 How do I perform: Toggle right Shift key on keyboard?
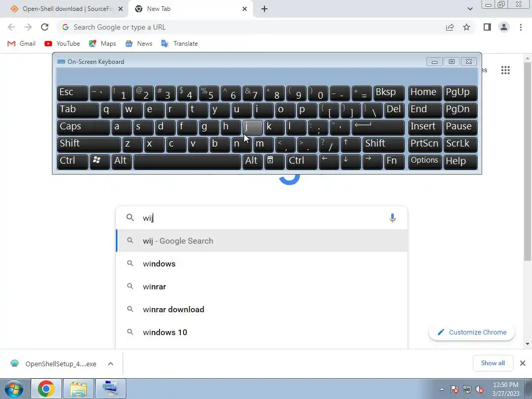point(383,144)
